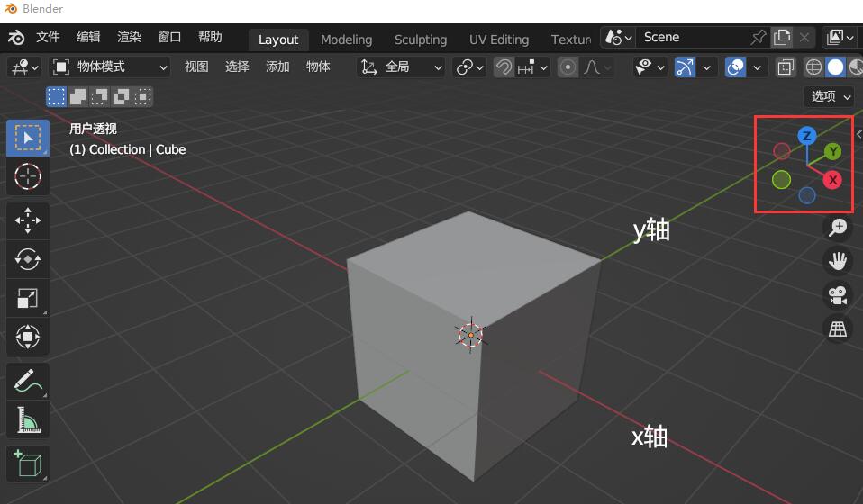Switch to wireframe shading mode

(x=813, y=67)
